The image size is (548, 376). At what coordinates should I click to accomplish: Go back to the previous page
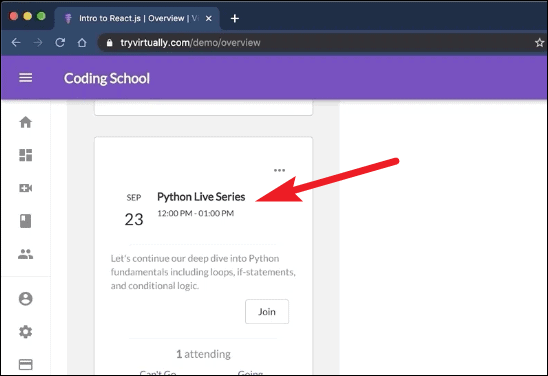tap(16, 43)
